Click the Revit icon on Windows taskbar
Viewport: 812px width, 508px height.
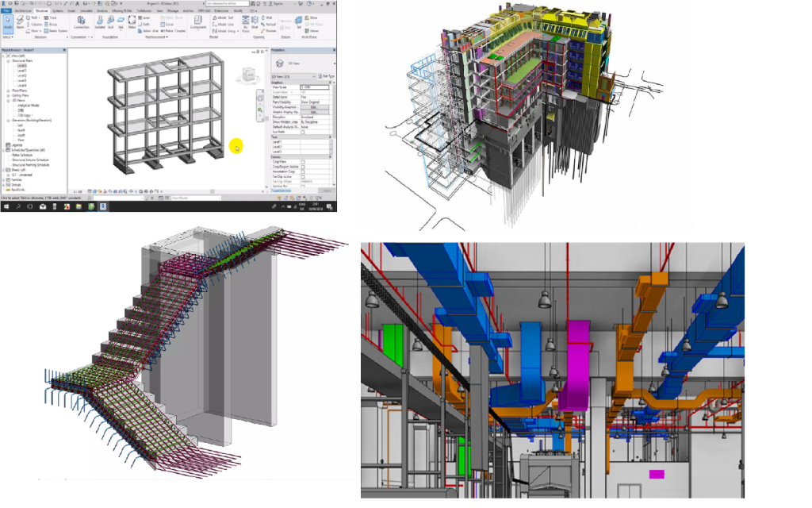pyautogui.click(x=102, y=206)
